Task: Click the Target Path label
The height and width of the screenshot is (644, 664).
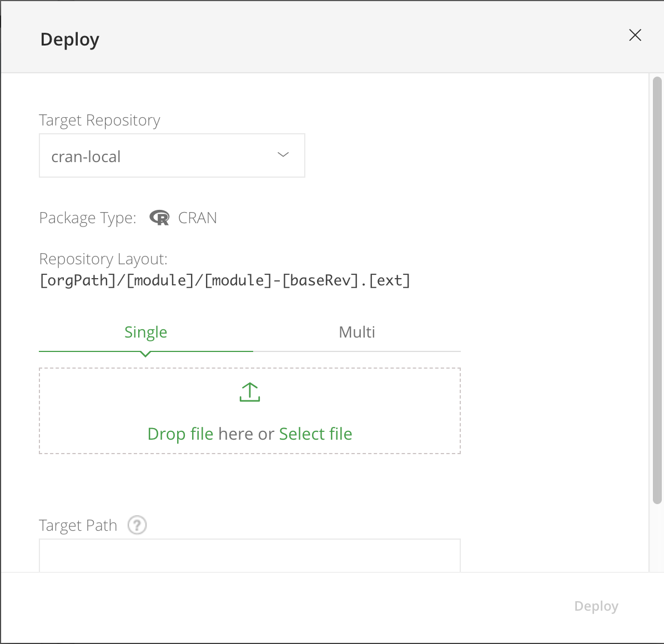Action: coord(78,525)
